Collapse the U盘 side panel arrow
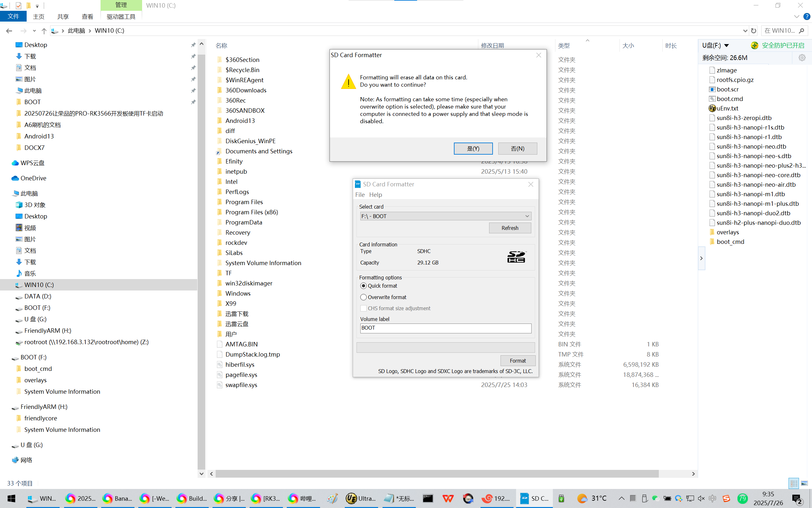The image size is (812, 508). [701, 258]
